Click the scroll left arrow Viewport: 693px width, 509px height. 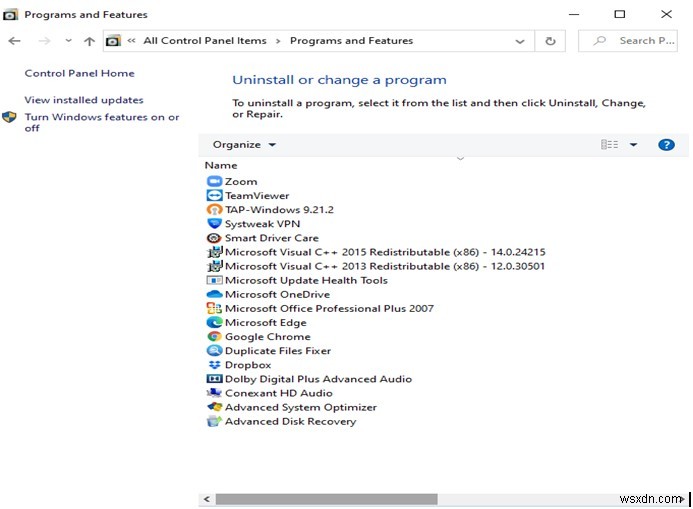coord(206,499)
